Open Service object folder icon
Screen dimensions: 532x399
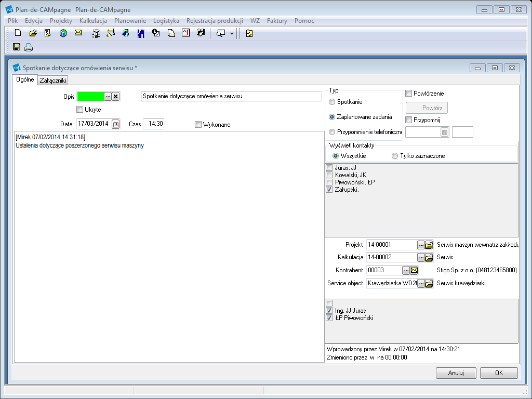pos(429,283)
